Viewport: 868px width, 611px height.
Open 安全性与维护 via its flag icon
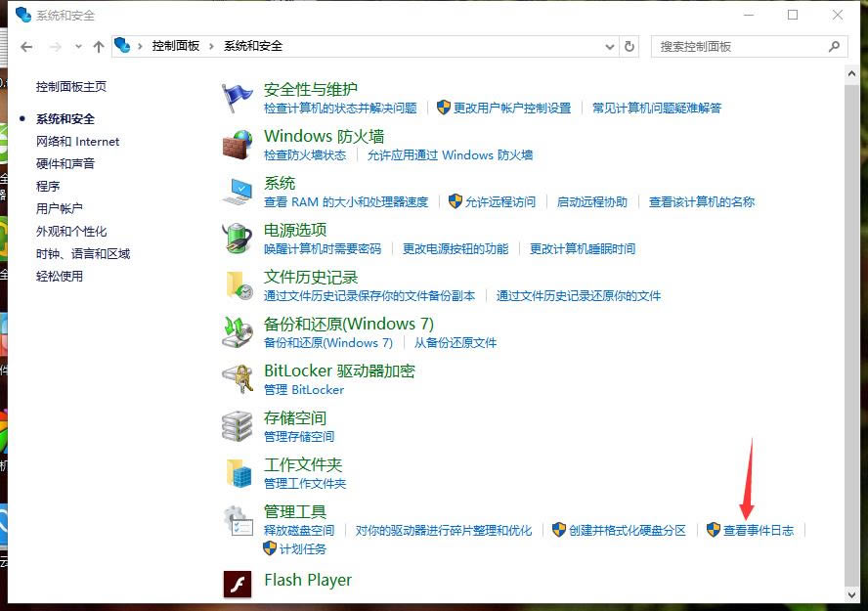click(238, 95)
